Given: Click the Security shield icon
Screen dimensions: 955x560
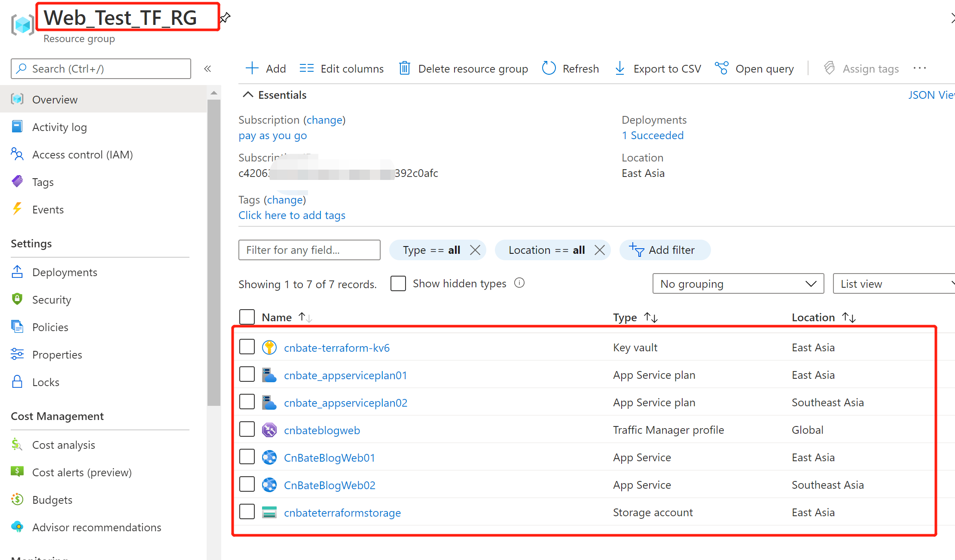Looking at the screenshot, I should click(17, 299).
